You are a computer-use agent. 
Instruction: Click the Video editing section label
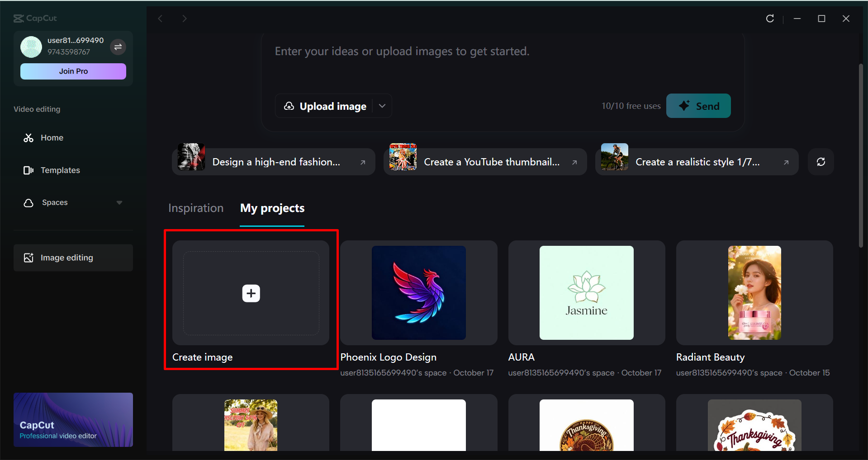tap(37, 109)
